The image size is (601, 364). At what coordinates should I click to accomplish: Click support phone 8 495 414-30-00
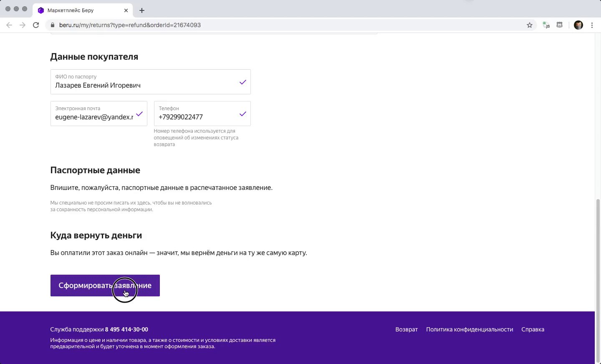pyautogui.click(x=126, y=329)
